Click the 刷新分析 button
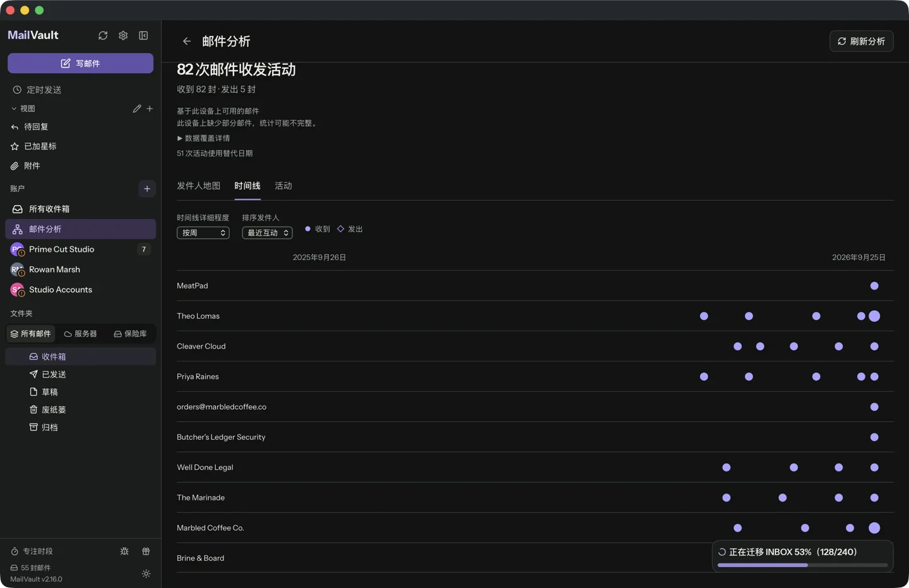 click(861, 41)
